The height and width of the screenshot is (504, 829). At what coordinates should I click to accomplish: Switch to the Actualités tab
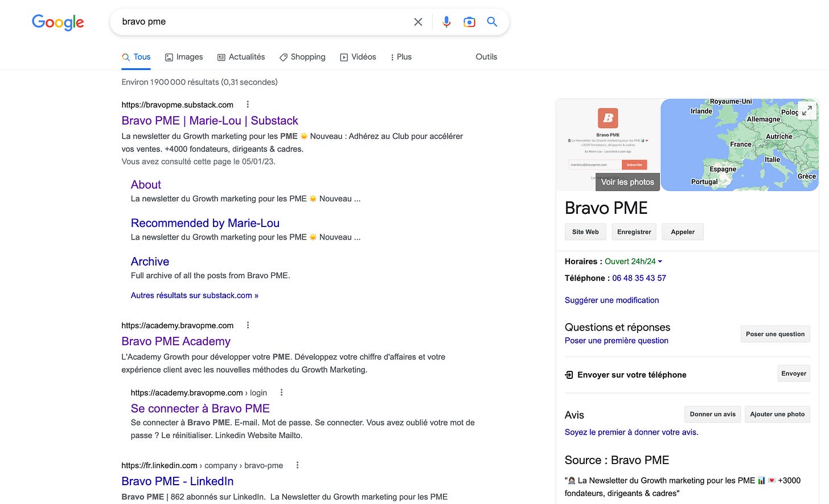241,57
